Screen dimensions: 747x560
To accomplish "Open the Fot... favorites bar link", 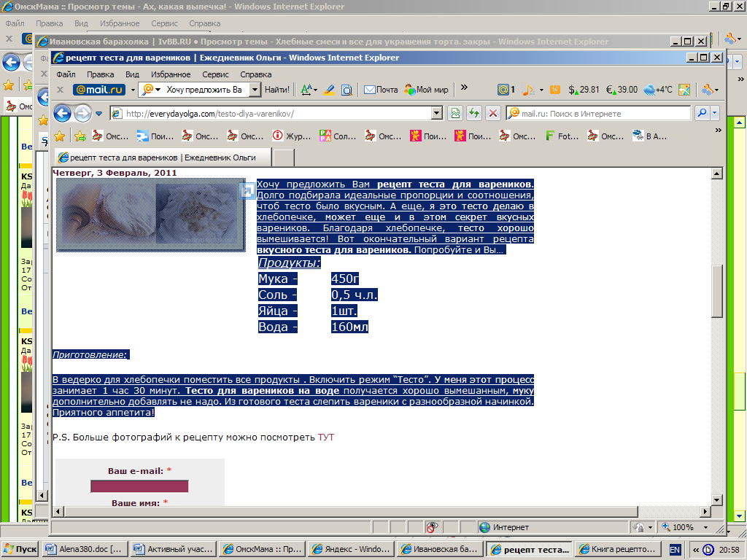I will coord(562,136).
